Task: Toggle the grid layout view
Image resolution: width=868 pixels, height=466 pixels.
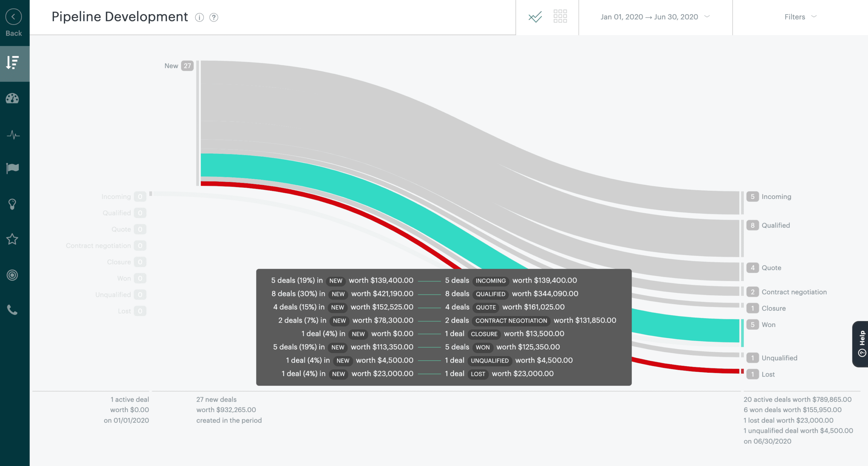Action: (560, 16)
